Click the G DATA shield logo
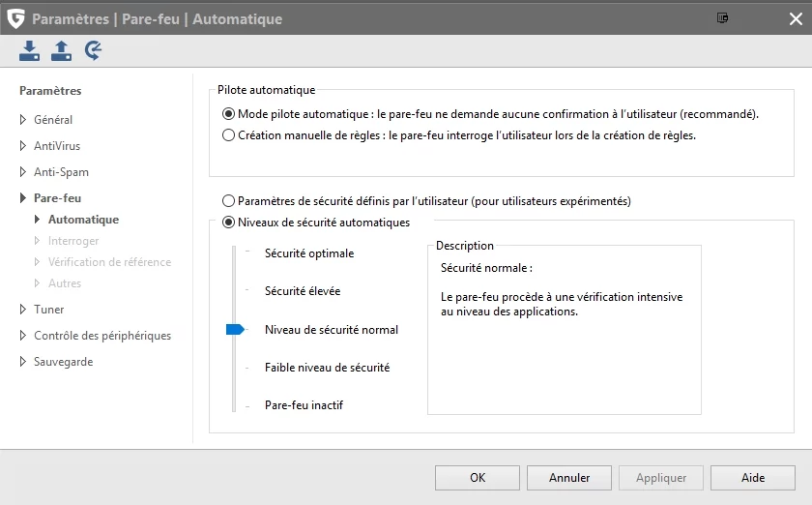Viewport: 812px width, 505px height. coord(16,18)
